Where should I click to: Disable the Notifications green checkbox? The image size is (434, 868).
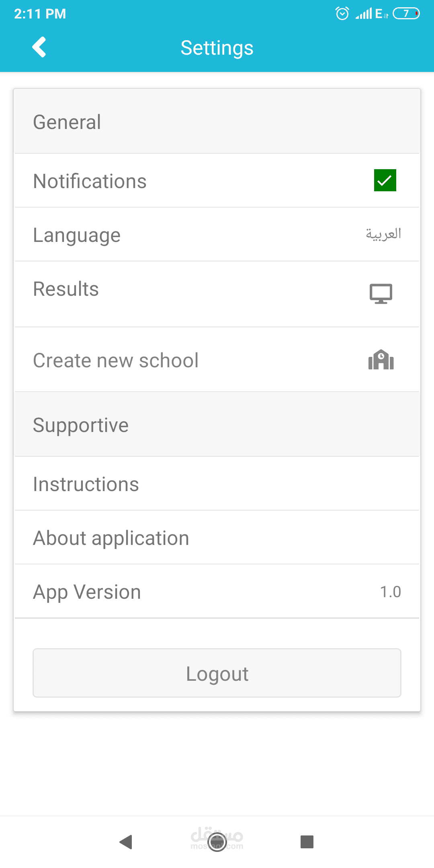(385, 180)
